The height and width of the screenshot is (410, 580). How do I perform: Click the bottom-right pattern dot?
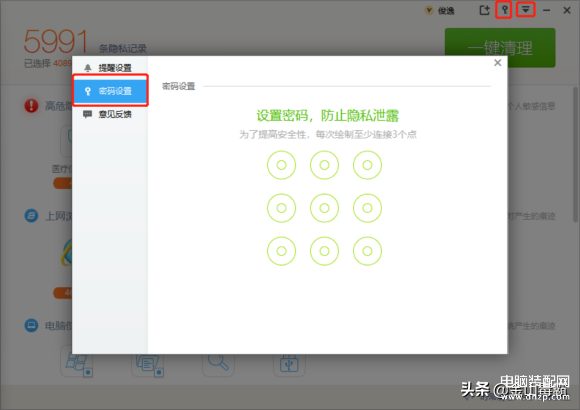367,251
